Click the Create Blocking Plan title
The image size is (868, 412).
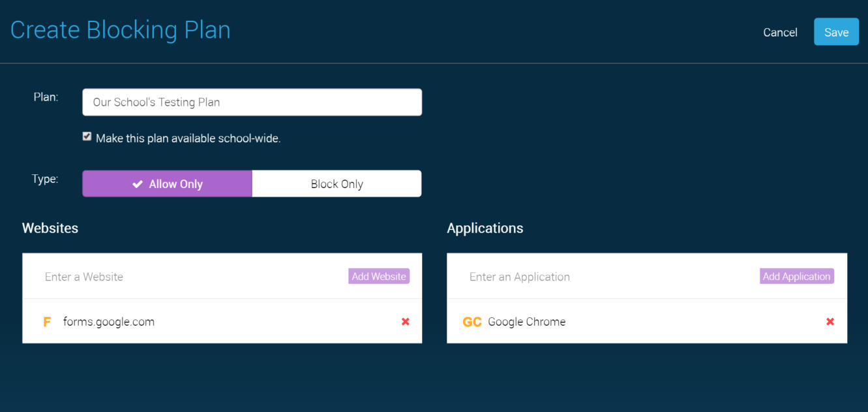tap(121, 30)
